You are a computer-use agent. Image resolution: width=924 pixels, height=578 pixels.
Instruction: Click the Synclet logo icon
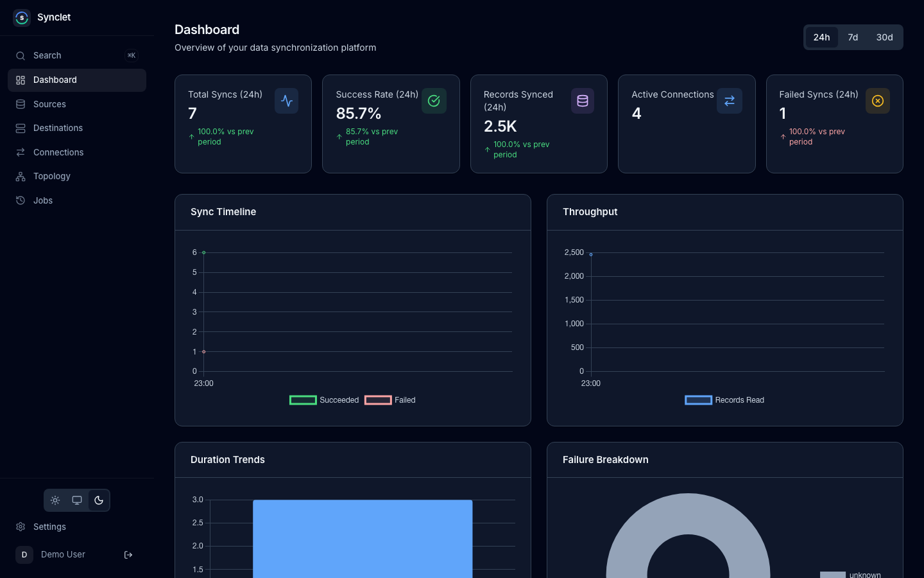[x=22, y=17]
